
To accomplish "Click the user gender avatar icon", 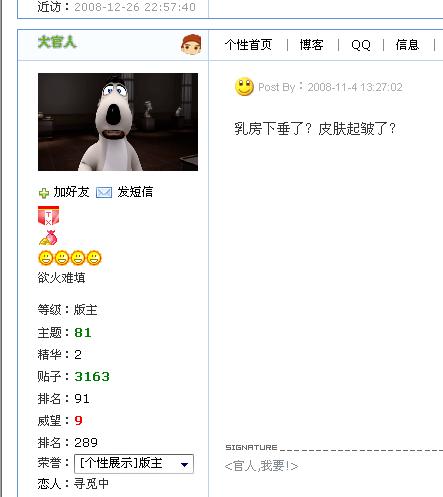I will (x=191, y=44).
